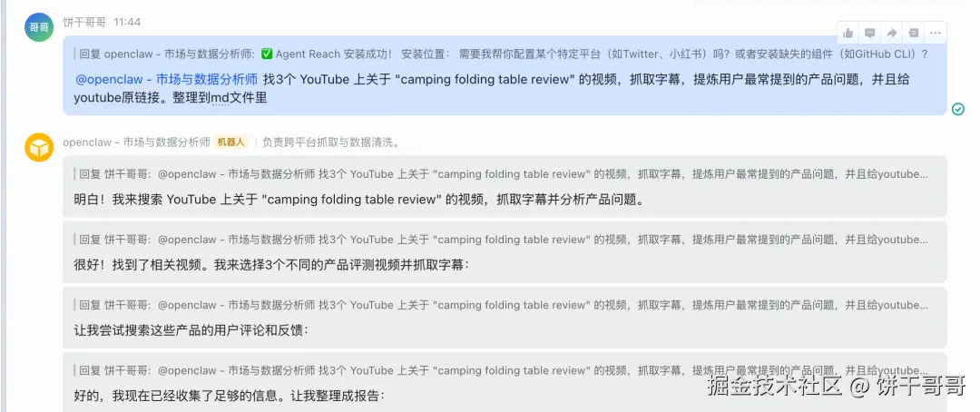Click the green read-status check mark
Image resolution: width=980 pixels, height=412 pixels.
click(x=957, y=110)
